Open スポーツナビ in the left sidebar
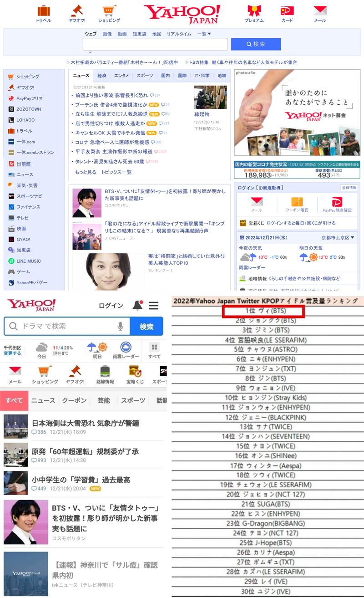 [x=29, y=196]
